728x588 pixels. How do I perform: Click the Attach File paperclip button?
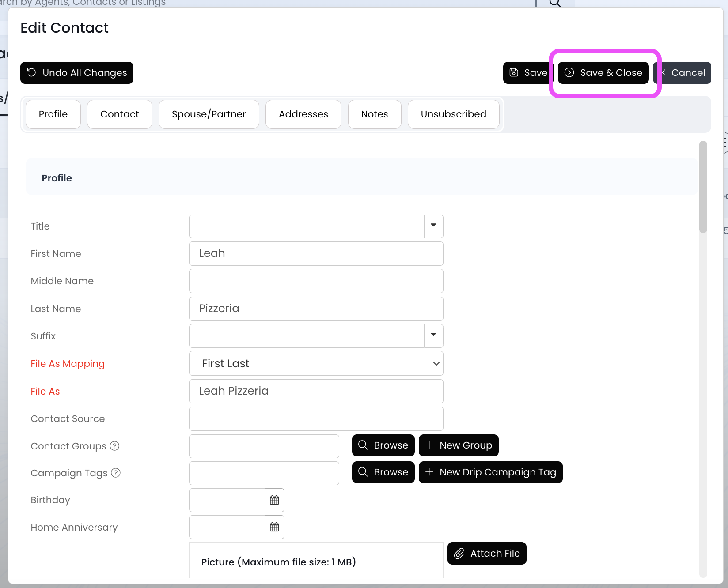tap(487, 553)
